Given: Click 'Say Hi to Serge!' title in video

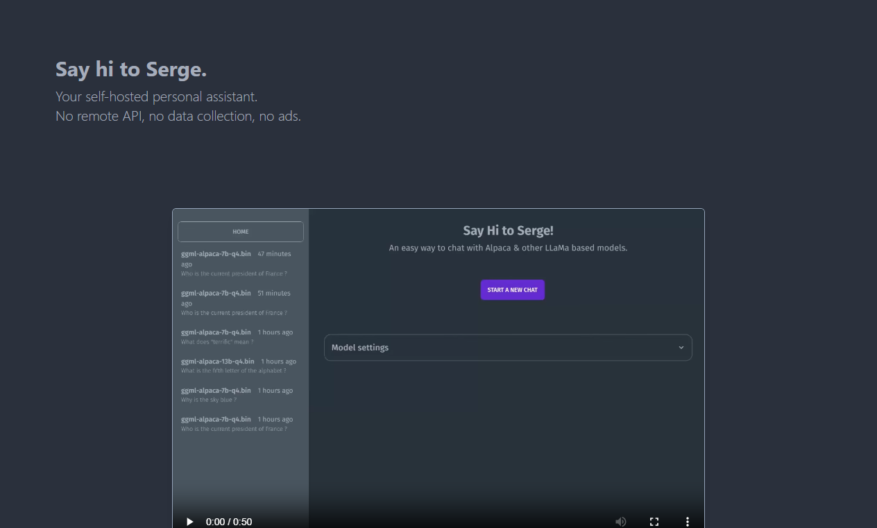Looking at the screenshot, I should (508, 230).
